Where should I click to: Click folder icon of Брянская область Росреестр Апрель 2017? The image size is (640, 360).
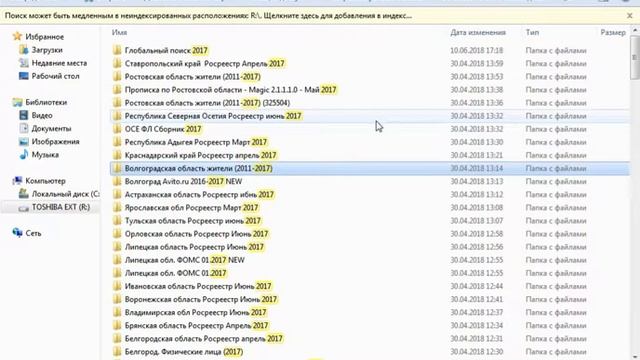pyautogui.click(x=117, y=325)
